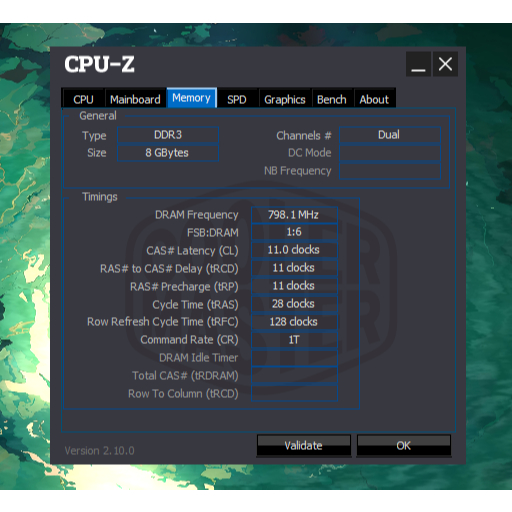Open the Bench tab
The width and height of the screenshot is (512, 512).
click(332, 99)
